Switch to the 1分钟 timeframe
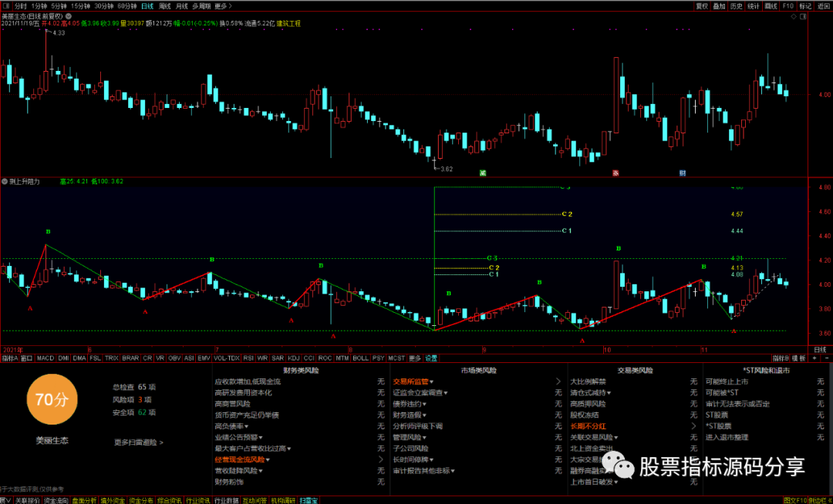The image size is (833, 504). point(39,6)
